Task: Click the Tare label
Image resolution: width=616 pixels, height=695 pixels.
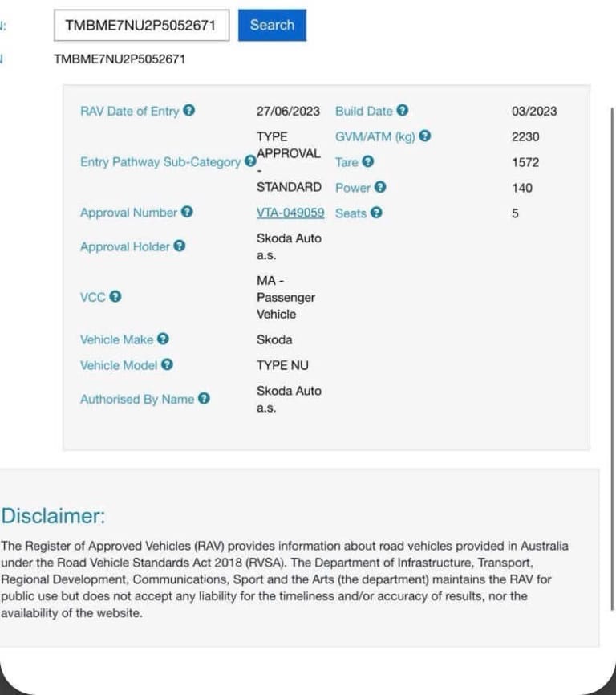Action: tap(346, 162)
